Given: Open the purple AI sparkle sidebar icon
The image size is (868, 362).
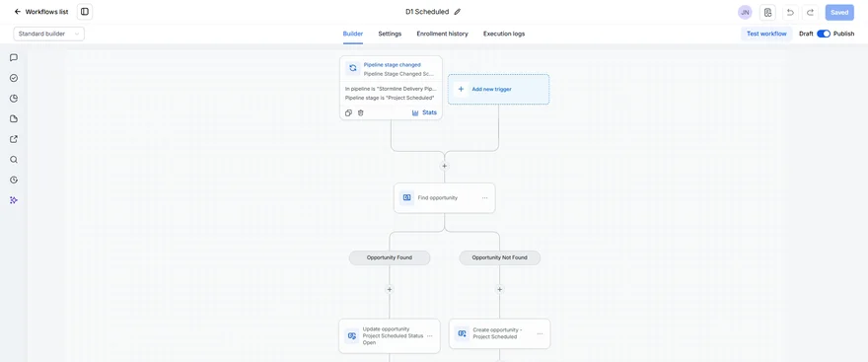Looking at the screenshot, I should (x=14, y=200).
